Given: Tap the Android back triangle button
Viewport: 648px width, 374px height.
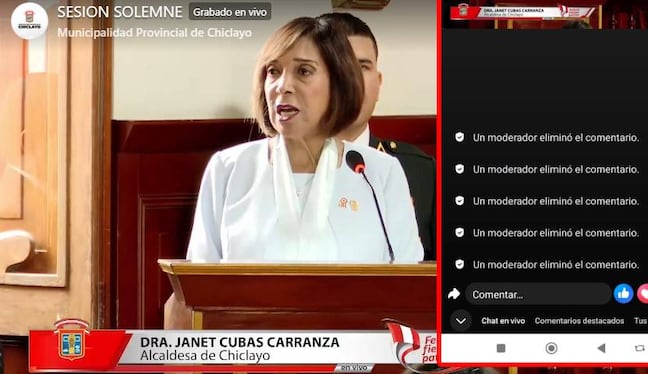Looking at the screenshot, I should [x=601, y=348].
